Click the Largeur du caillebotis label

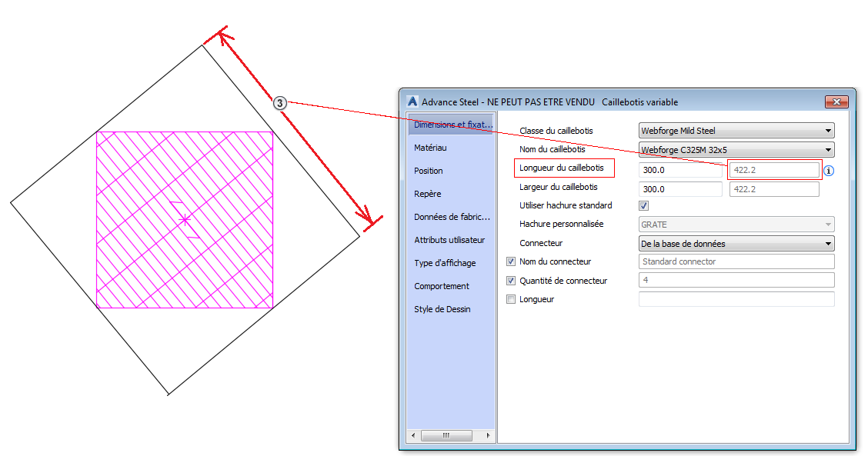coord(558,187)
